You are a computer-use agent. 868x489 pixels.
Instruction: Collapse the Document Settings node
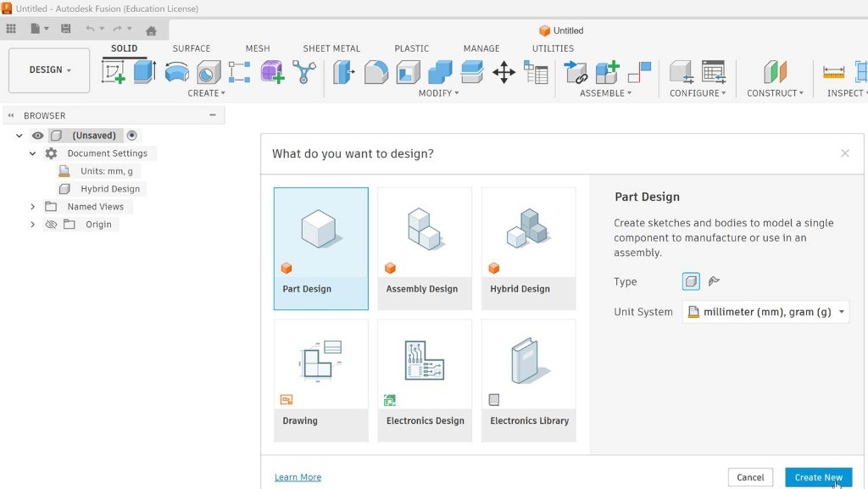[x=33, y=153]
